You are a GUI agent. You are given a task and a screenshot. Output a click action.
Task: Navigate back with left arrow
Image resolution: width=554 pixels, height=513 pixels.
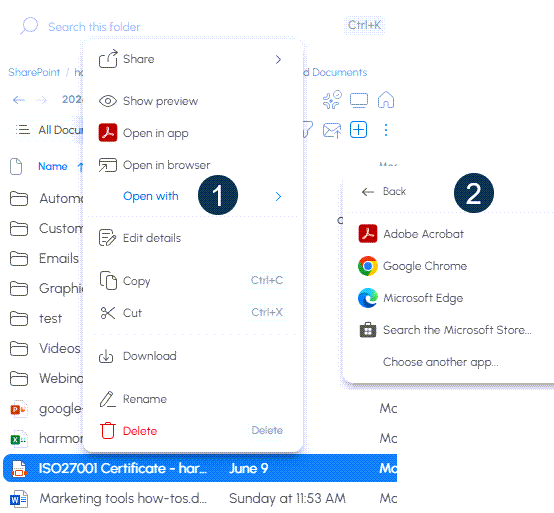[x=18, y=100]
